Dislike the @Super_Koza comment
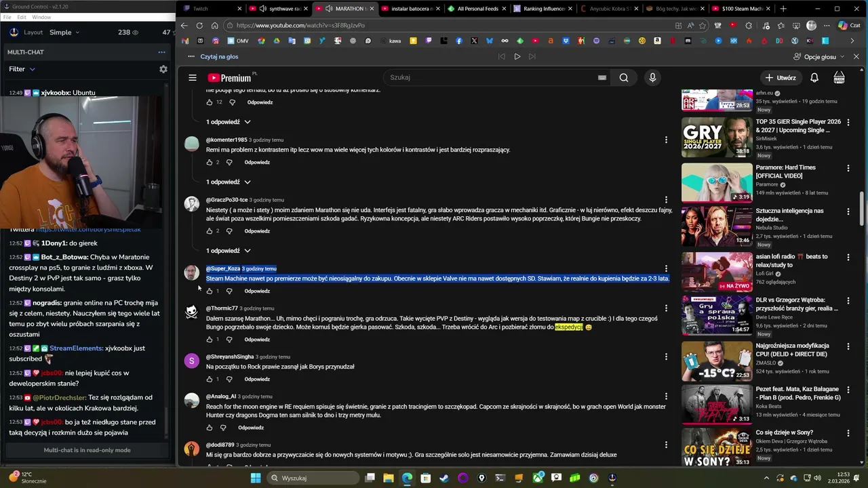 tap(229, 291)
